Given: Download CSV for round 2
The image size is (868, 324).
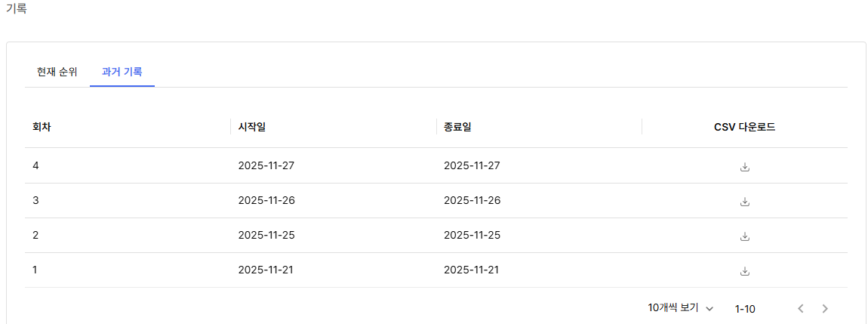Looking at the screenshot, I should (x=744, y=236).
